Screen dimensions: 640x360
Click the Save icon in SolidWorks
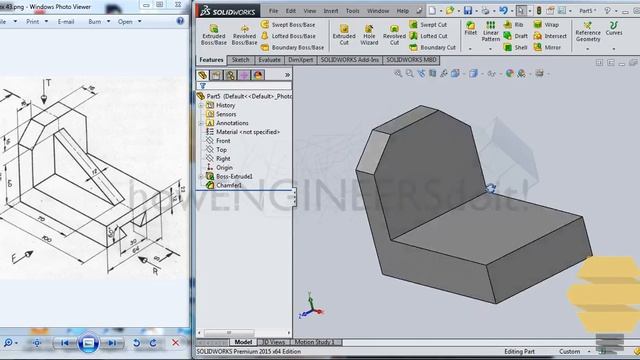coord(468,11)
